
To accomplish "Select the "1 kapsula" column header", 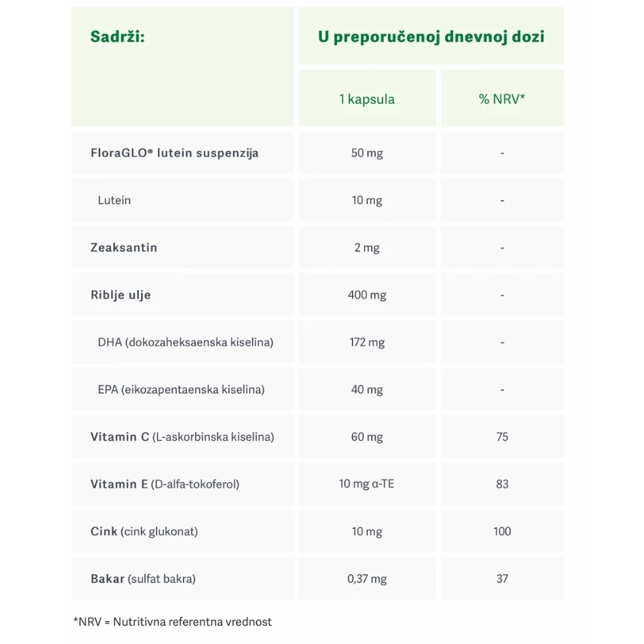I will pos(367,99).
